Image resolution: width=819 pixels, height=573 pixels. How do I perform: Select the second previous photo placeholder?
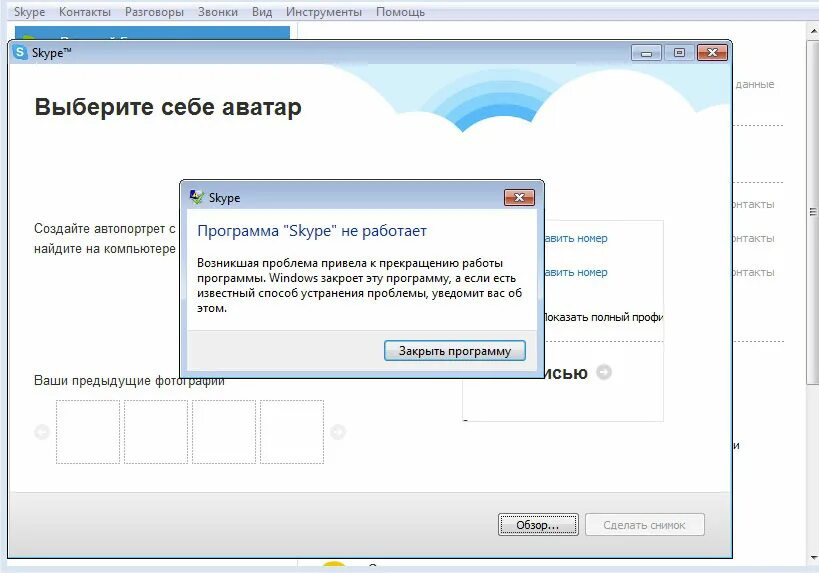pos(156,432)
